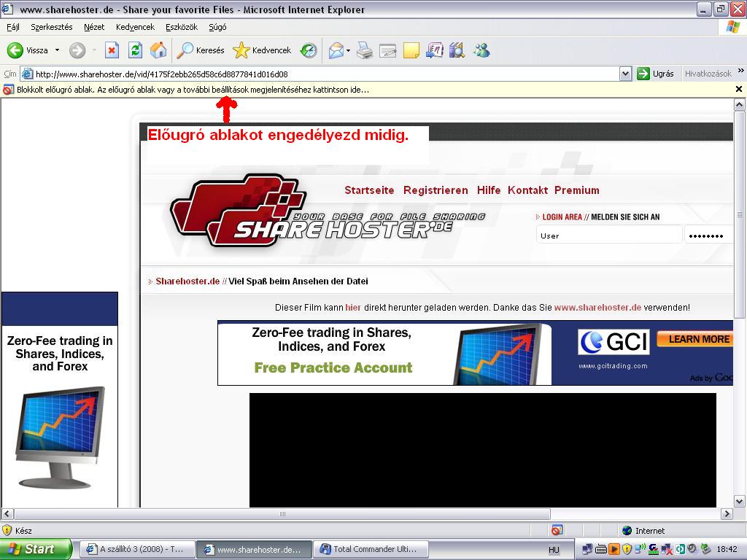Image resolution: width=747 pixels, height=560 pixels.
Task: Click the left sidebar Zero-Fee trading ad
Action: tap(60, 400)
